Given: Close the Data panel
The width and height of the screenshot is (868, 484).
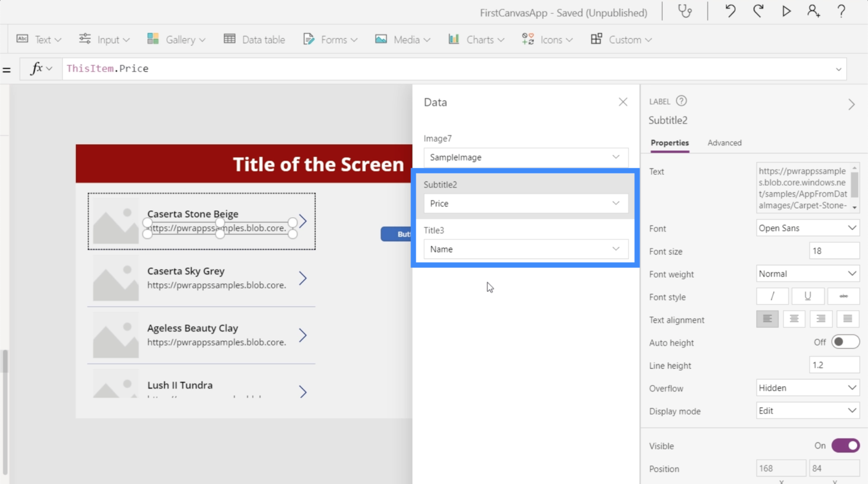Looking at the screenshot, I should pos(623,102).
